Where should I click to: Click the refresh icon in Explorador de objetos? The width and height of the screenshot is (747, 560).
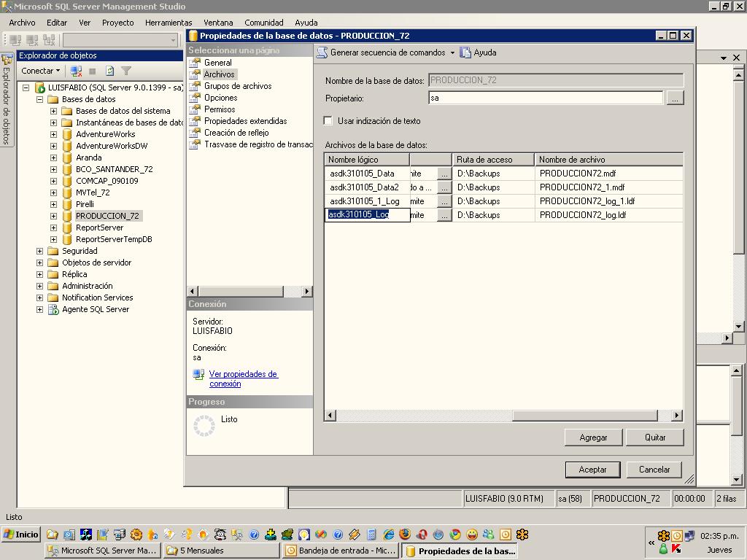pos(109,71)
